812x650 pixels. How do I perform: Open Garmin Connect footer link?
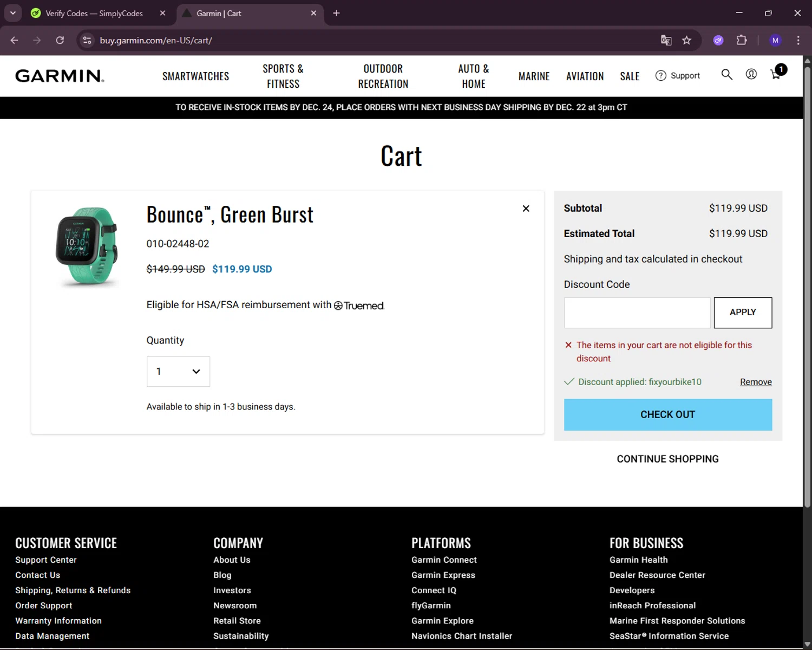[x=444, y=560]
